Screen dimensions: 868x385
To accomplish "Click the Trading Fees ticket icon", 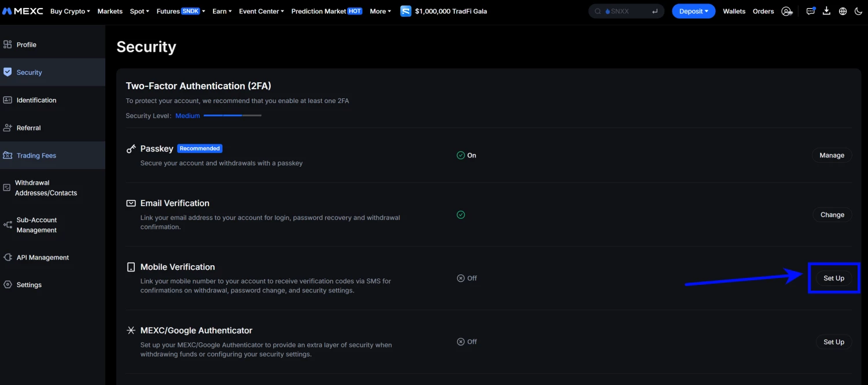I will tap(8, 155).
